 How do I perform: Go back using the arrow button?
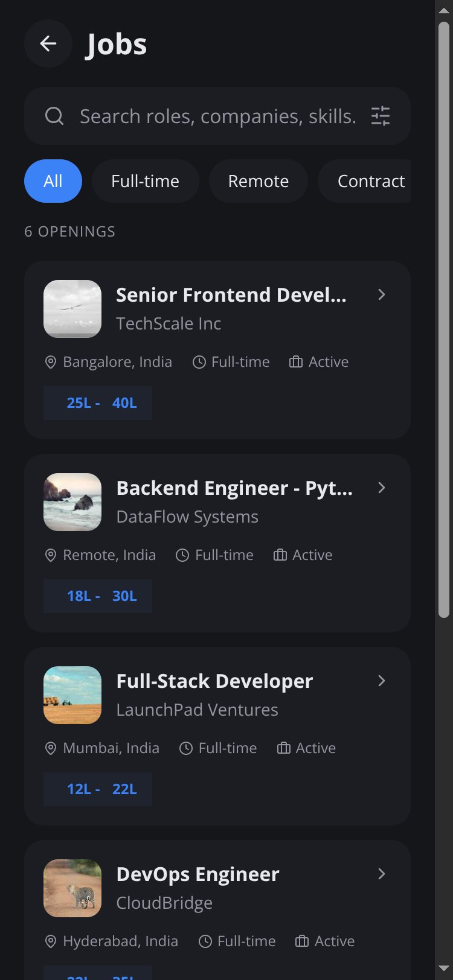point(48,43)
